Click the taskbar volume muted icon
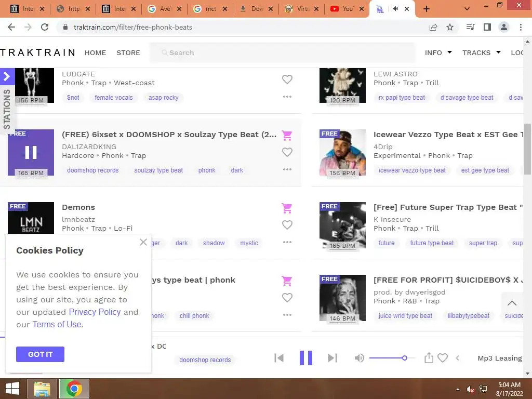Image resolution: width=532 pixels, height=399 pixels. 470,389
